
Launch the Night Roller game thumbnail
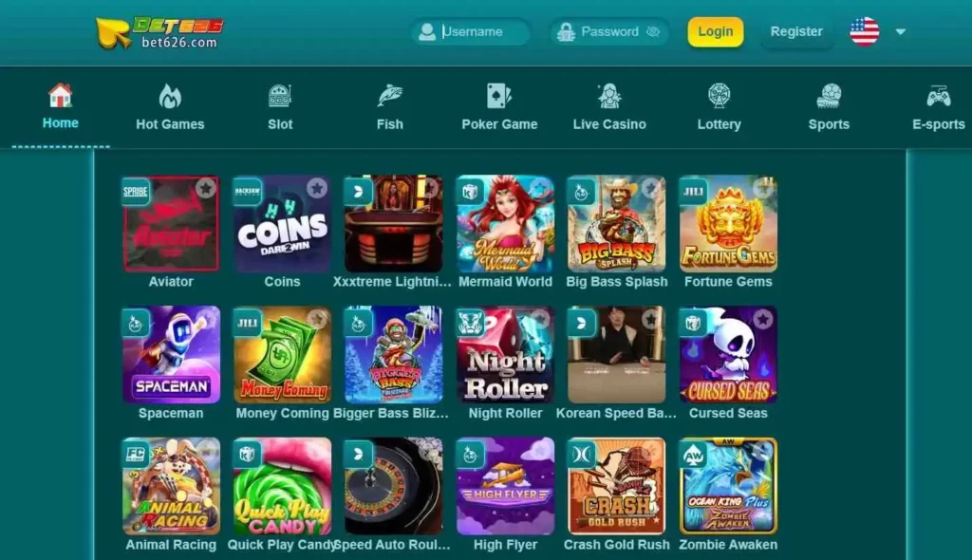pyautogui.click(x=505, y=355)
